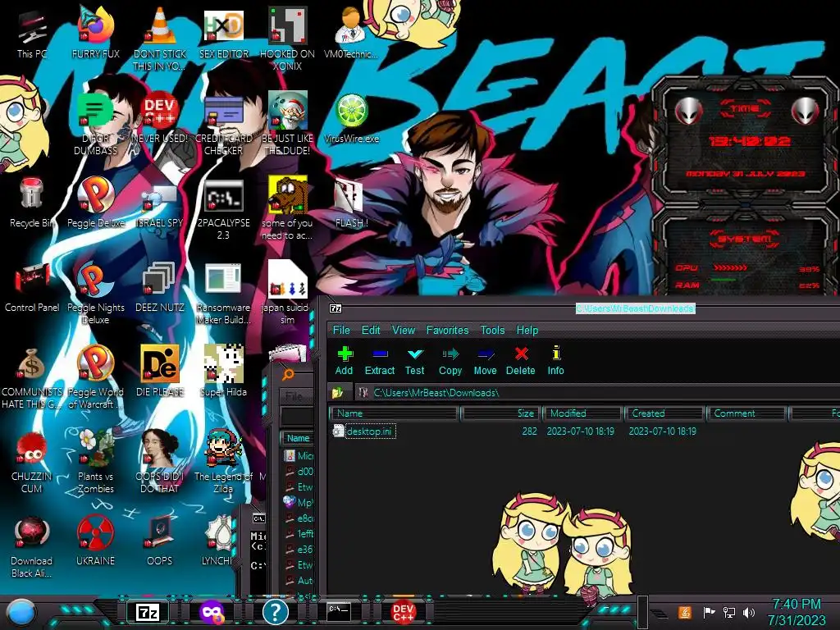The image size is (840, 630).
Task: Click the up-folder icon beside the address bar
Action: (337, 393)
